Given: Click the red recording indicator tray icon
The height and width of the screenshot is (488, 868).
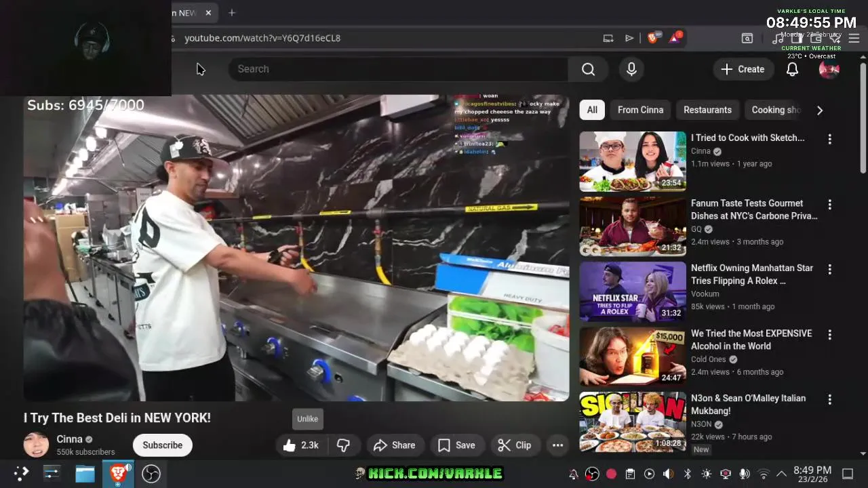Looking at the screenshot, I should [x=611, y=474].
